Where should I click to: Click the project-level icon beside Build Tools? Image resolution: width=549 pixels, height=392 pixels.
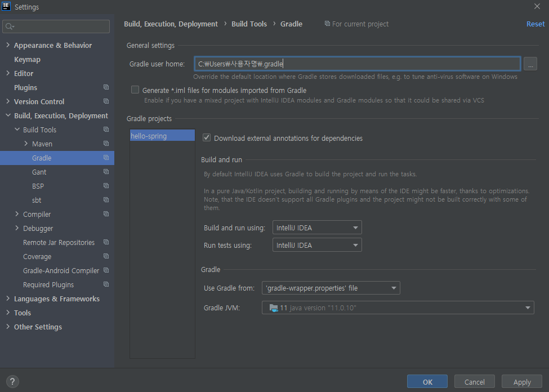coord(106,130)
